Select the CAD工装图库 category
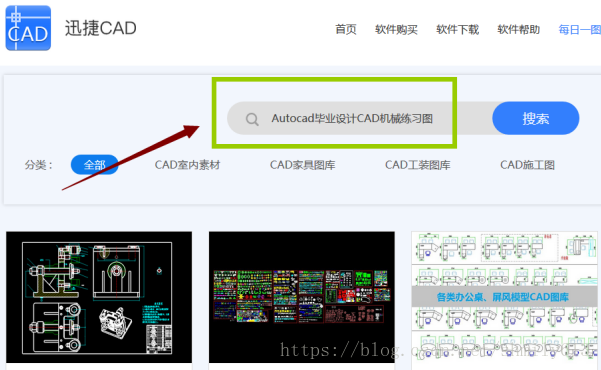 coord(417,165)
